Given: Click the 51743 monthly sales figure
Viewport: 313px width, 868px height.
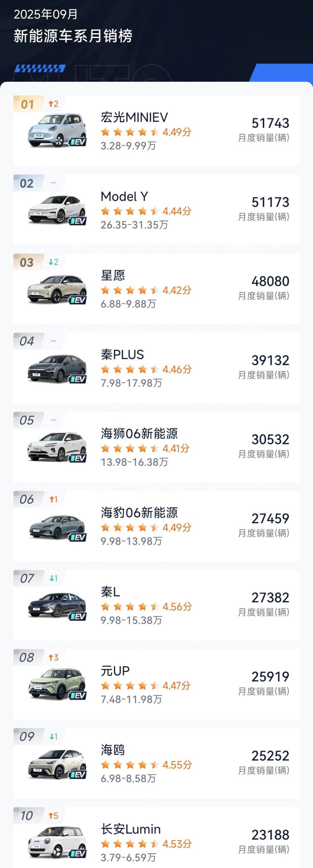Looking at the screenshot, I should point(270,123).
